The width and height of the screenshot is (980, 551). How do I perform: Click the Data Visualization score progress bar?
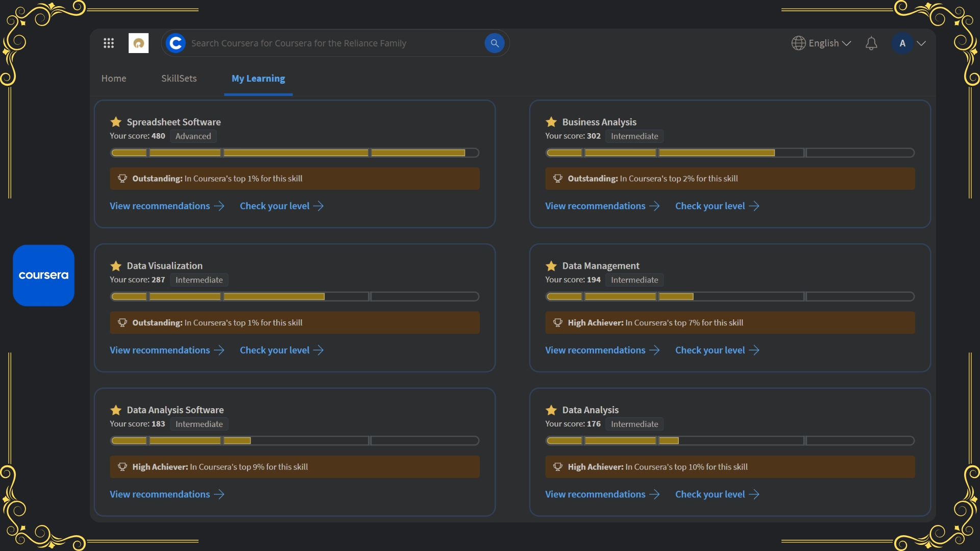click(x=295, y=296)
